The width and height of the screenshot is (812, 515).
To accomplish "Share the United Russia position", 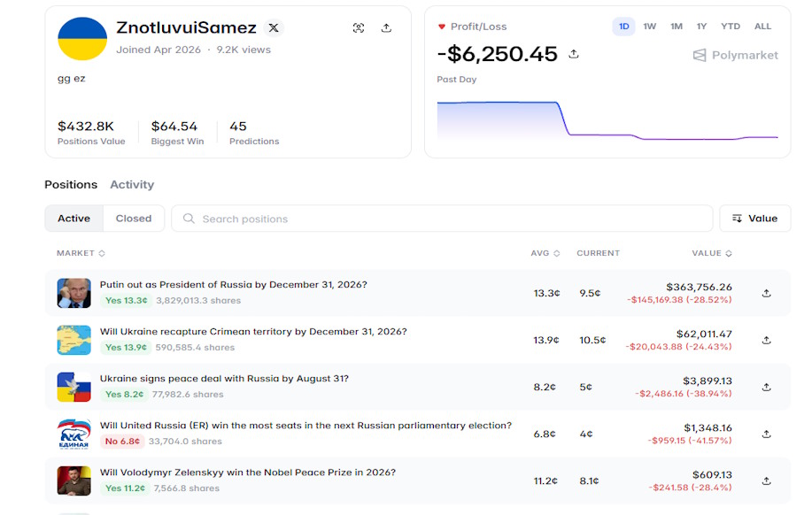I will pyautogui.click(x=767, y=434).
